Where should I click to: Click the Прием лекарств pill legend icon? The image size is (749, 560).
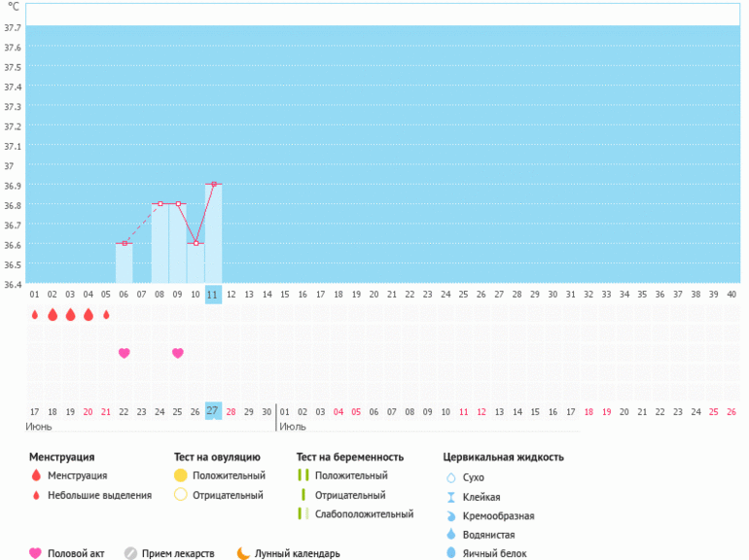[x=130, y=553]
